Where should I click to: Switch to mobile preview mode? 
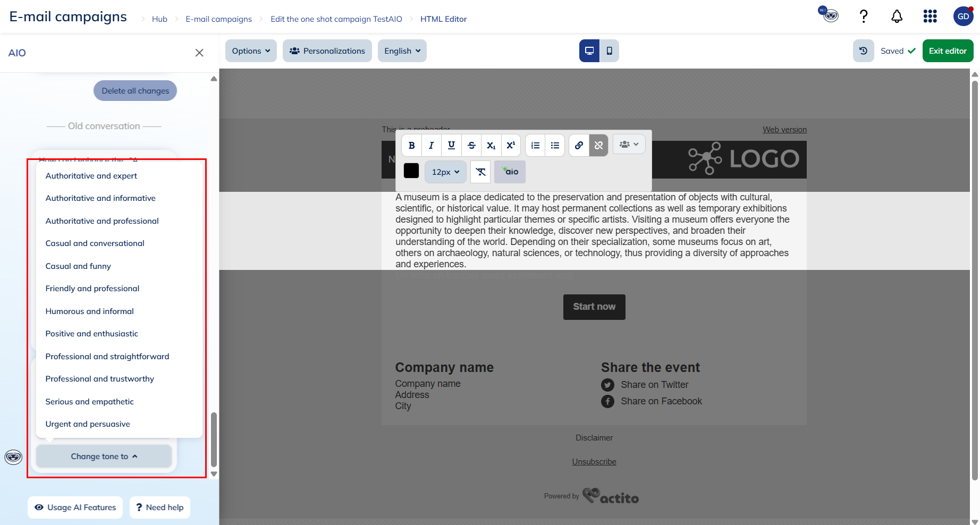pyautogui.click(x=609, y=51)
